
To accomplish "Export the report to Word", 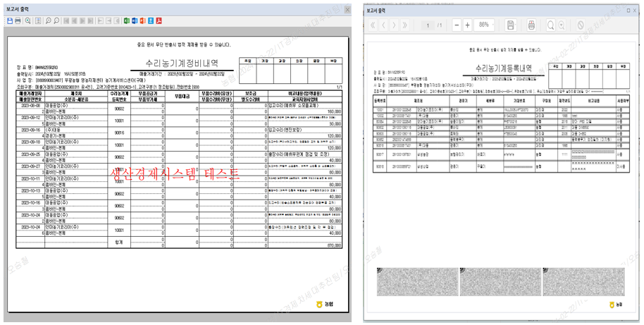I will pyautogui.click(x=135, y=20).
